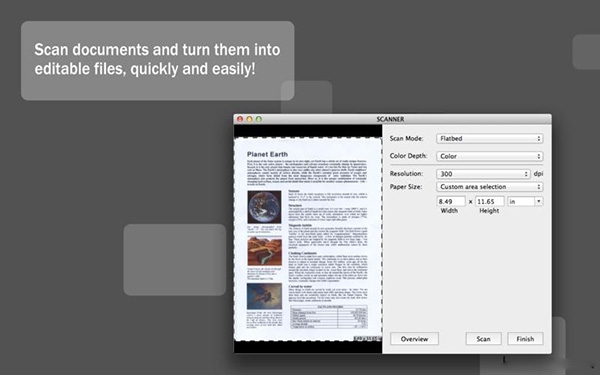Click the Planet Earth heading in preview

coord(267,154)
